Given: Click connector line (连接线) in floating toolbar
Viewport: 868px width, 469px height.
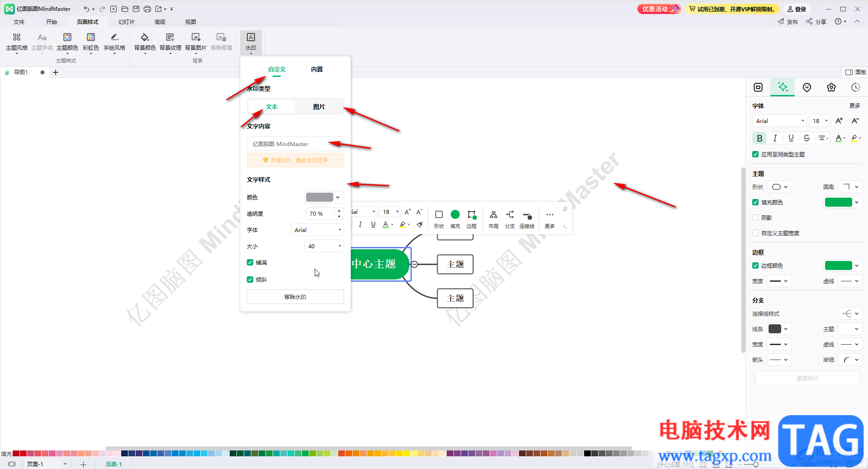Looking at the screenshot, I should [x=527, y=219].
